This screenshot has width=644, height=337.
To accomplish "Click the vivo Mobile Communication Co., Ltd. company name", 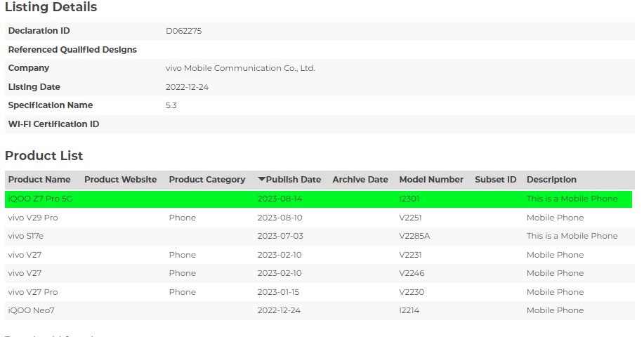I will click(240, 68).
